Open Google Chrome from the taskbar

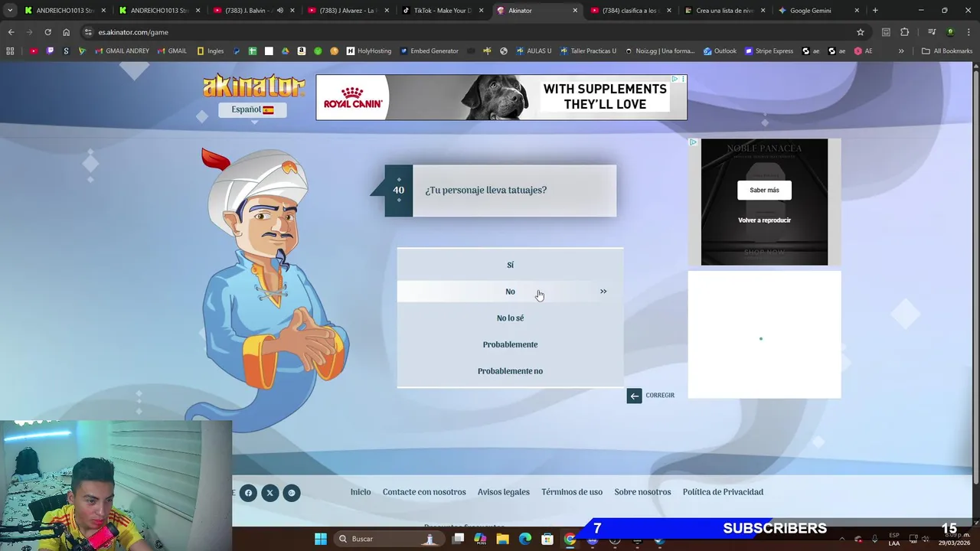pyautogui.click(x=570, y=539)
